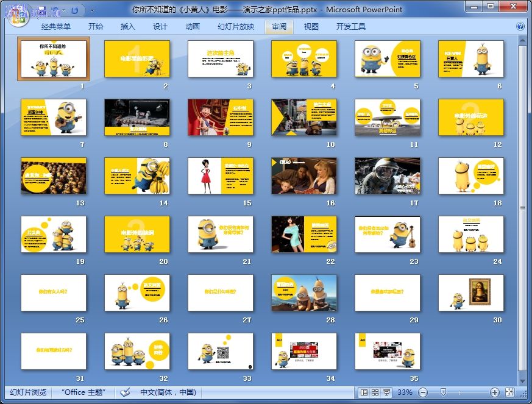Viewport: 532px width, 404px height.
Task: Click 幻灯片浏览 in the status bar
Action: pos(28,392)
